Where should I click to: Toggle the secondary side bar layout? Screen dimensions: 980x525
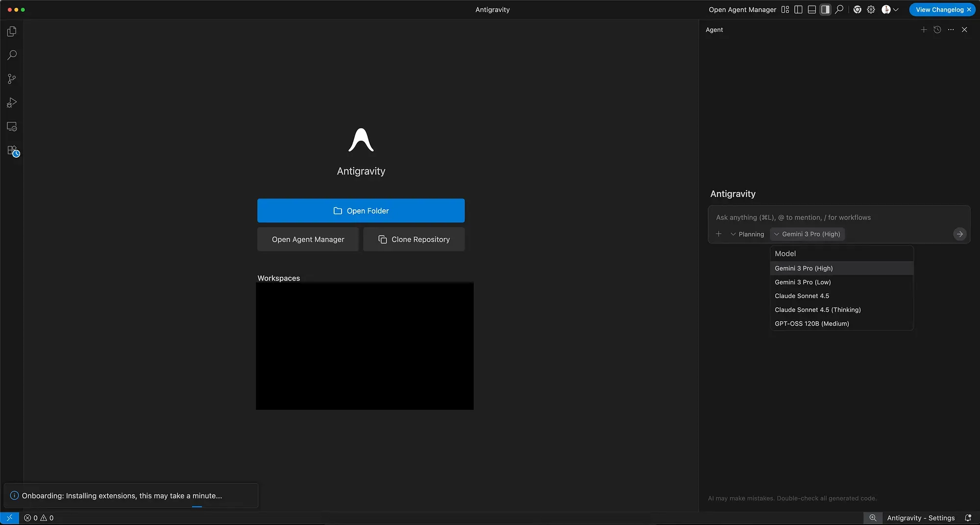click(826, 9)
